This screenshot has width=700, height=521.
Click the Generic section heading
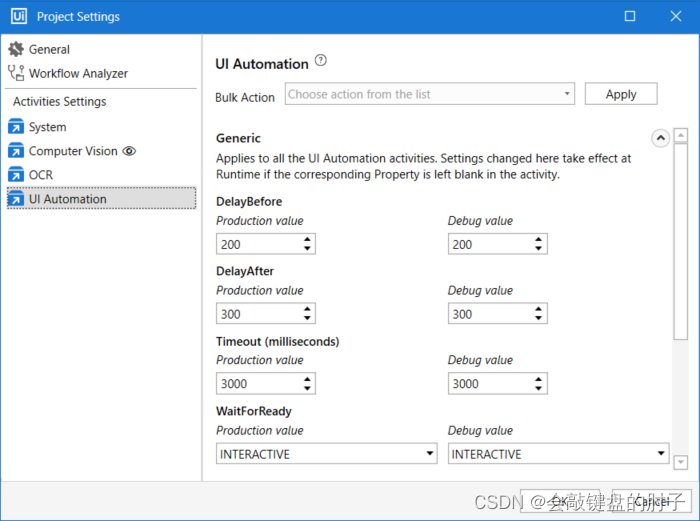coord(238,138)
